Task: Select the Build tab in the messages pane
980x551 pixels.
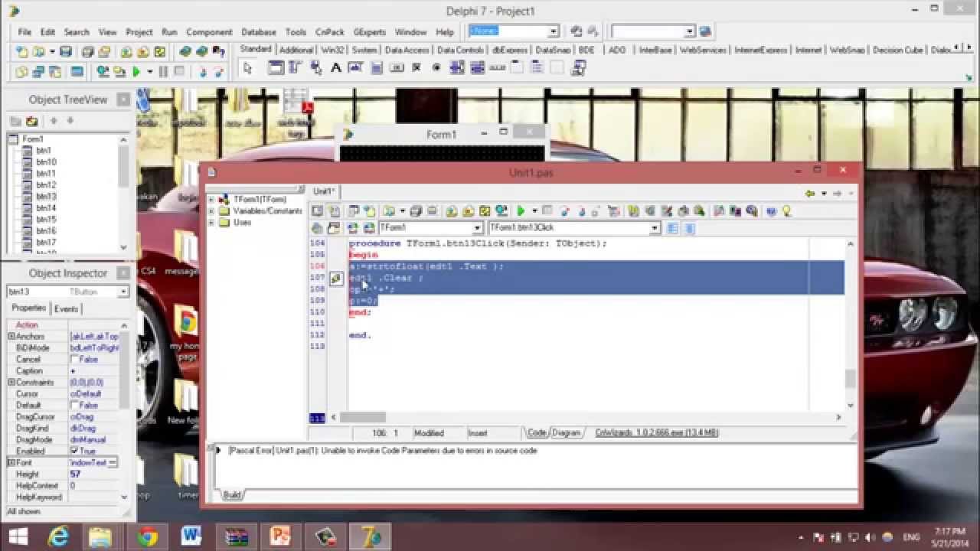Action: (x=231, y=495)
